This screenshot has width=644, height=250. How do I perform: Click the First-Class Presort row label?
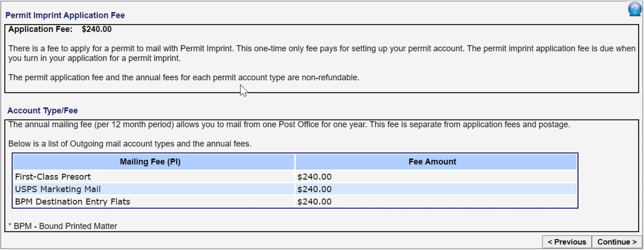click(53, 177)
